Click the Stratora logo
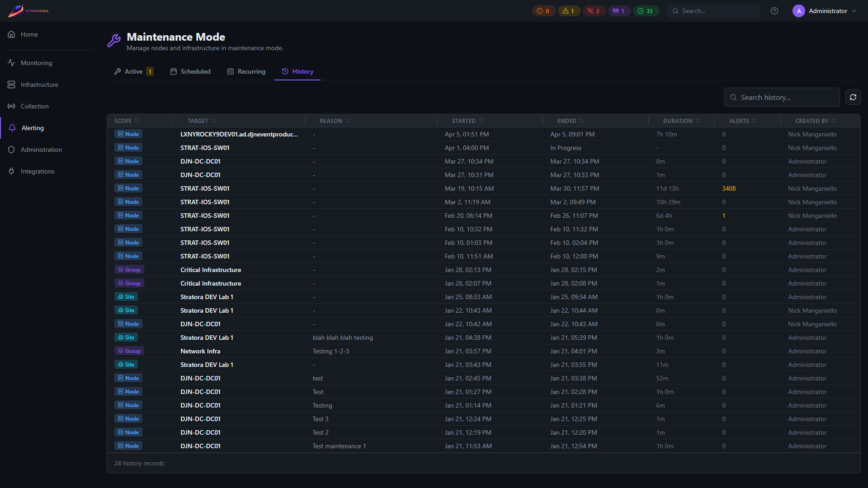 point(28,11)
